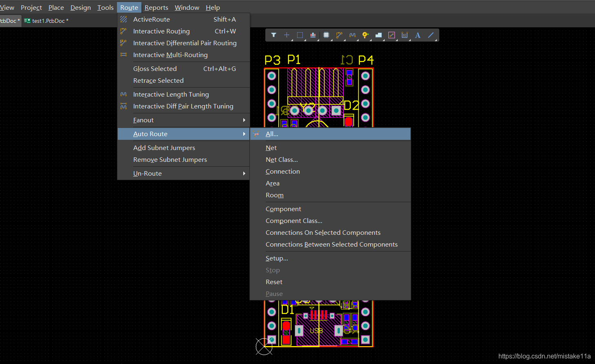Select the place text string tool
The image size is (595, 364).
418,35
